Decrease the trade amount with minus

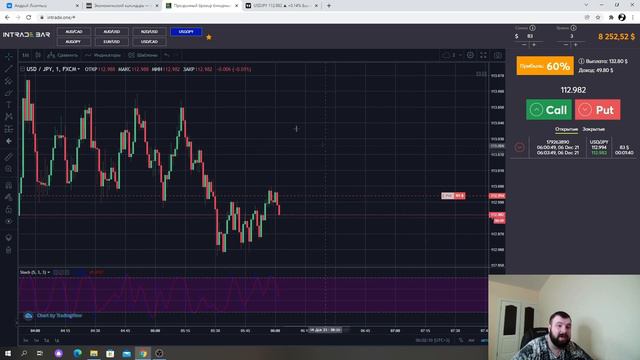coord(524,44)
